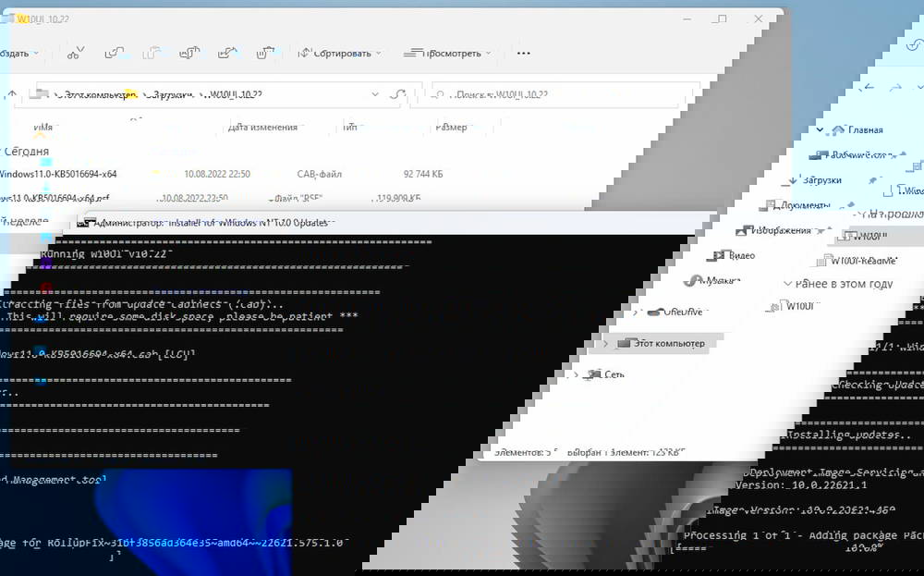Open the Сортировать sort dropdown
This screenshot has height=576, width=924.
(x=339, y=53)
